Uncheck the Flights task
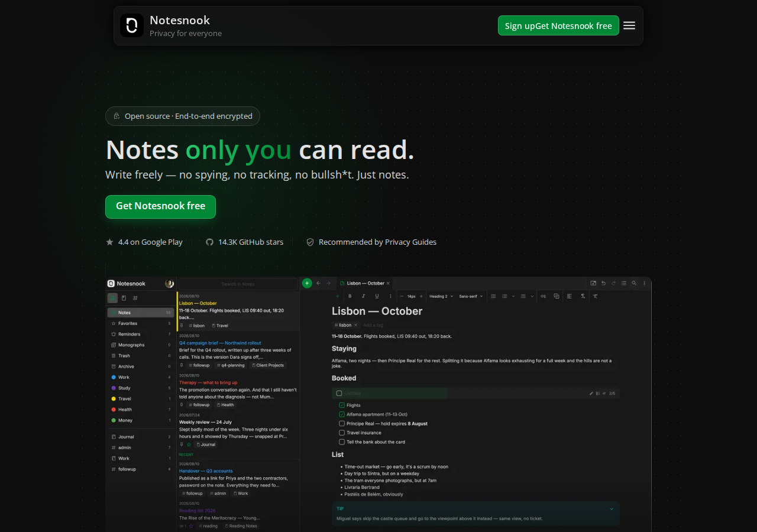 [342, 406]
